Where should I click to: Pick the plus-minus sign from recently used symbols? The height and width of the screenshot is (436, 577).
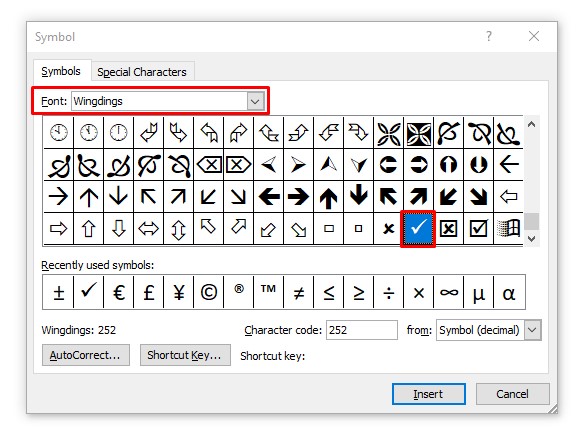coord(58,292)
